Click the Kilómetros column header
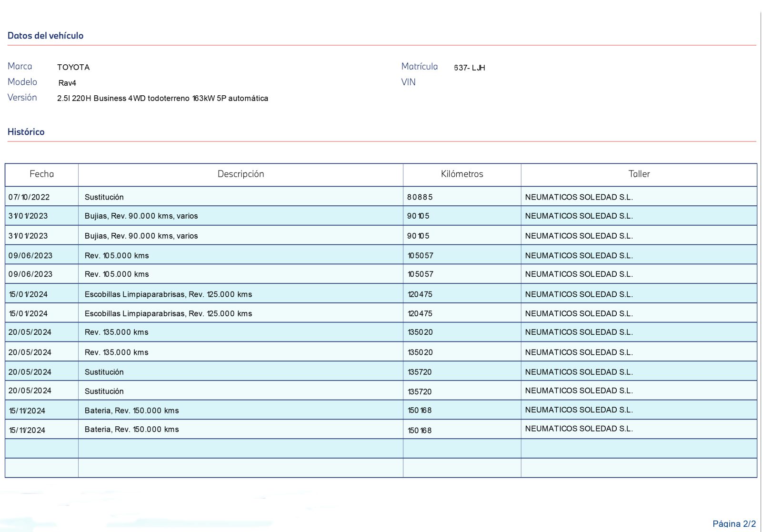Viewport: 762px width, 532px height. (461, 174)
